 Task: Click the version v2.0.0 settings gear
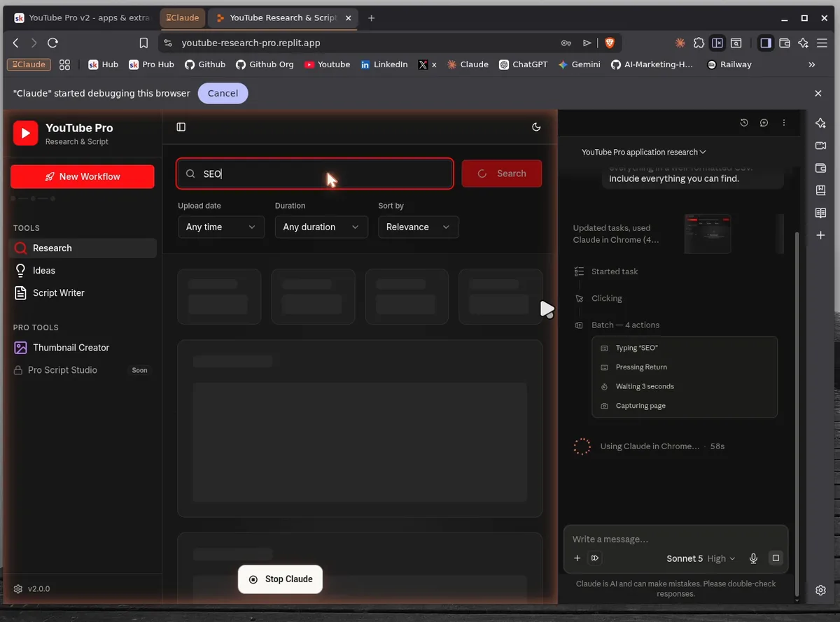18,588
